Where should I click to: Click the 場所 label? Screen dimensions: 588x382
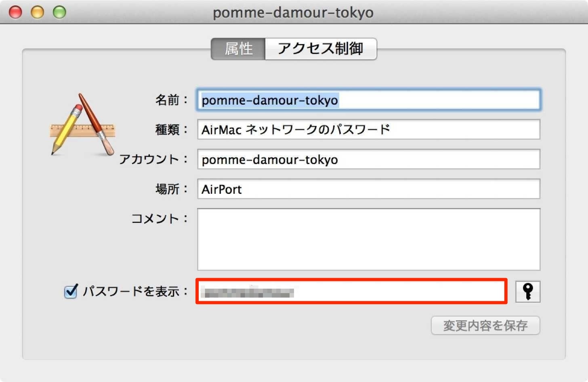172,189
